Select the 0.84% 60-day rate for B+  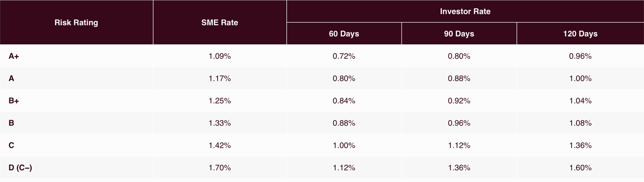[344, 101]
